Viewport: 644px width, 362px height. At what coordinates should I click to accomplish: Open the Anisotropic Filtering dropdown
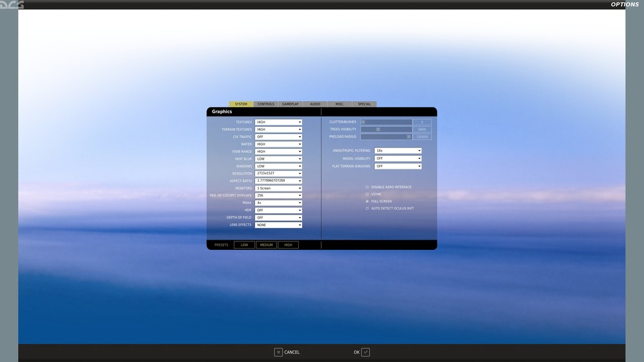398,151
